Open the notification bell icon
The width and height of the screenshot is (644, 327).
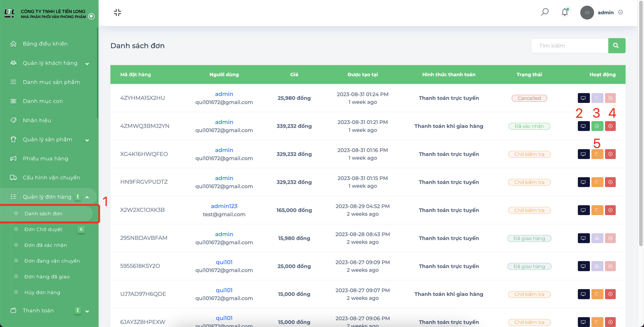coord(565,12)
